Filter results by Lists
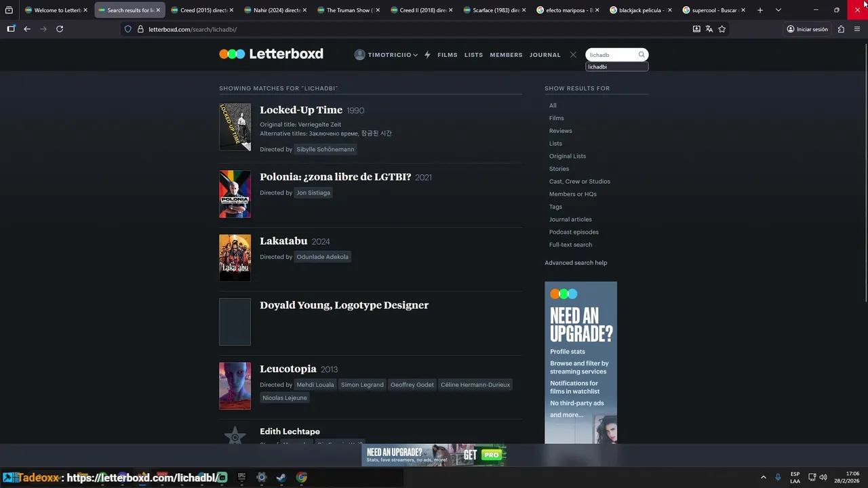 [555, 143]
